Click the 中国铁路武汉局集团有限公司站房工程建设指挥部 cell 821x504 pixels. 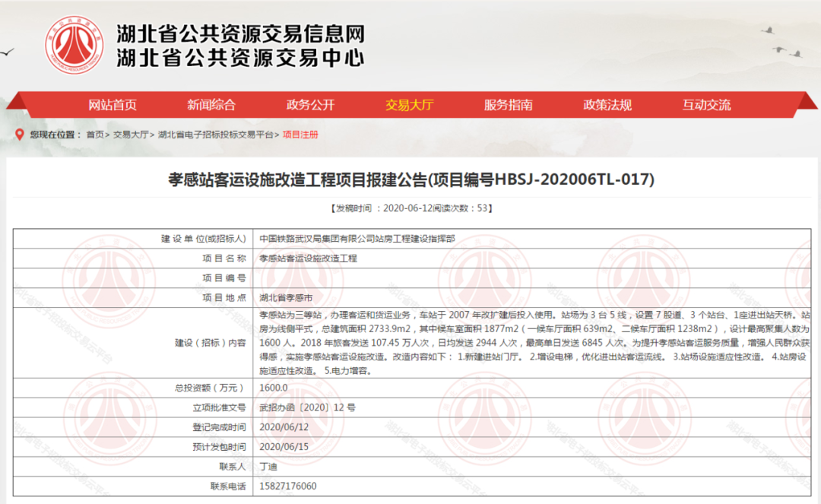[x=357, y=238]
